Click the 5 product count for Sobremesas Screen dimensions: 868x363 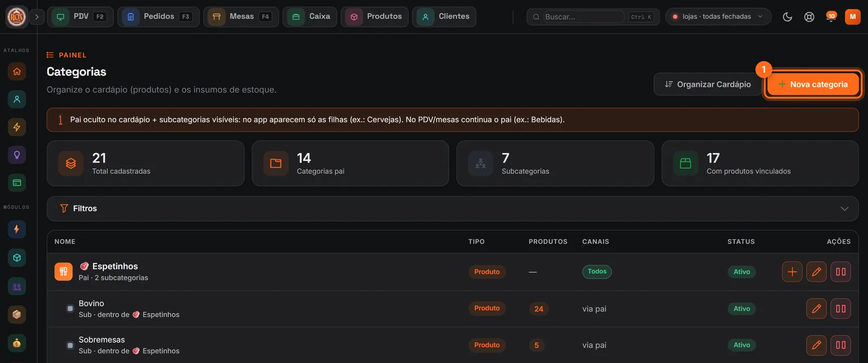[537, 345]
